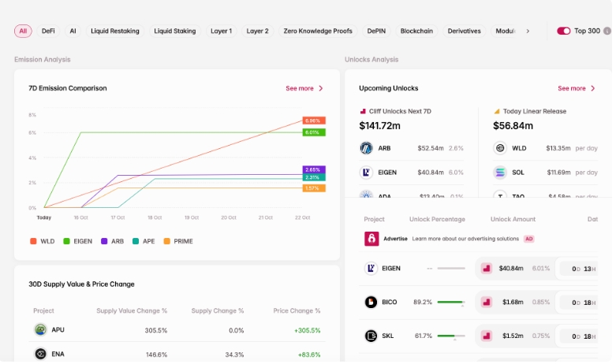Select the Derivatives category filter
Screen dimensions: 616x364
click(x=464, y=31)
